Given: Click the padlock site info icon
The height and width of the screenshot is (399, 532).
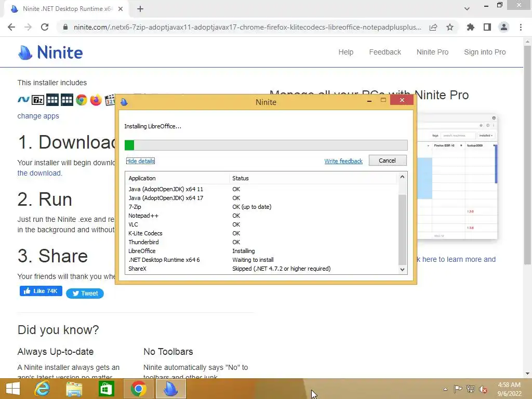Looking at the screenshot, I should [x=65, y=27].
